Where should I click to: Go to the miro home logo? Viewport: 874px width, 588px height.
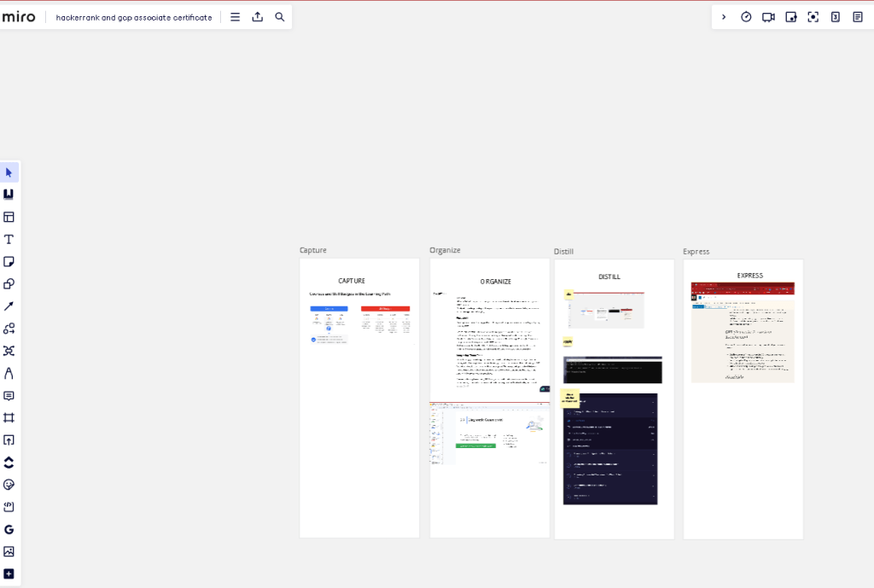(x=19, y=17)
